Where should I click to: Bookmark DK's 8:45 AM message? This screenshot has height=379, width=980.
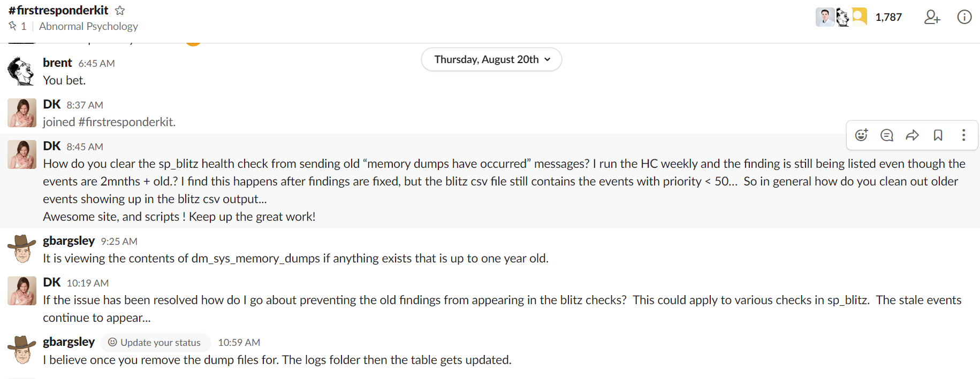938,135
